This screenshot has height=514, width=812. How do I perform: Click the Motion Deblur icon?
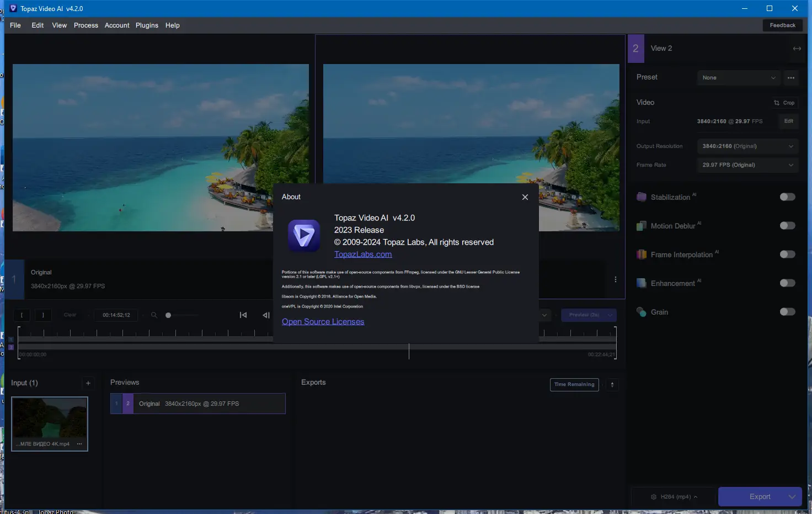point(642,226)
